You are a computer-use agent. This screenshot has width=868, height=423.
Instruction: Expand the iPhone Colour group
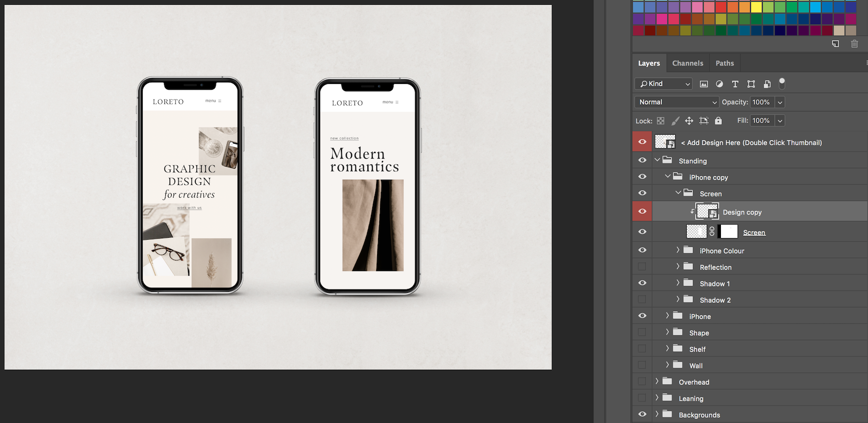point(678,250)
